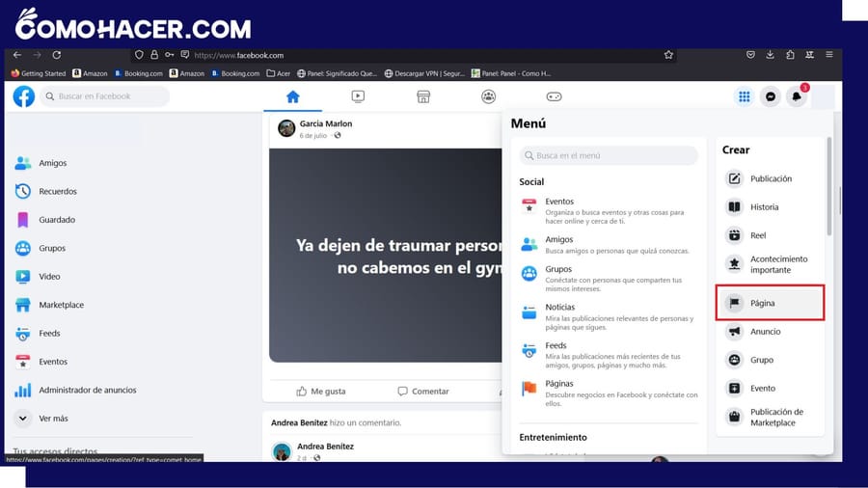Select Páginas in Social menu
The image size is (868, 488).
(609, 393)
